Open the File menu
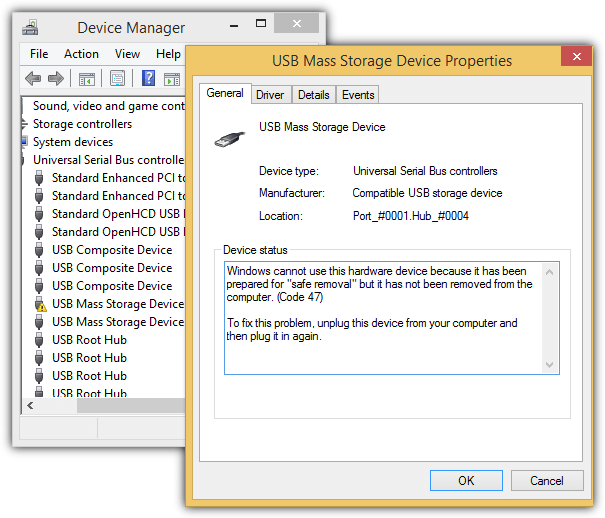This screenshot has height=518, width=605. [x=39, y=54]
